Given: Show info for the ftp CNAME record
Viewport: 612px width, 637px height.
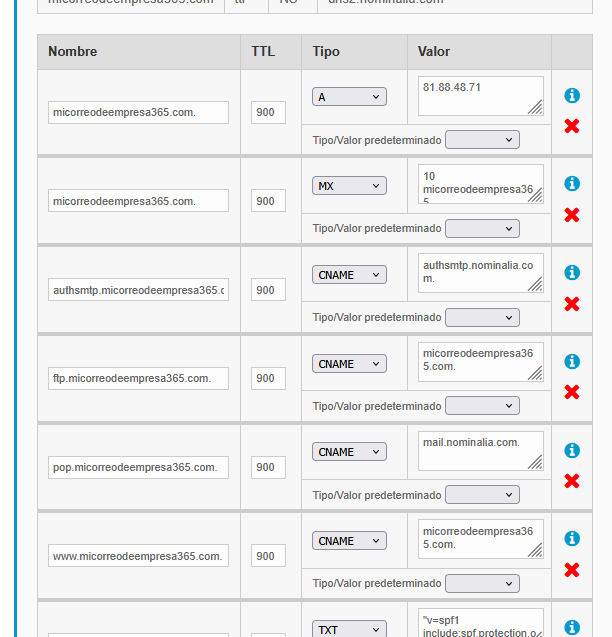Looking at the screenshot, I should pos(572,362).
